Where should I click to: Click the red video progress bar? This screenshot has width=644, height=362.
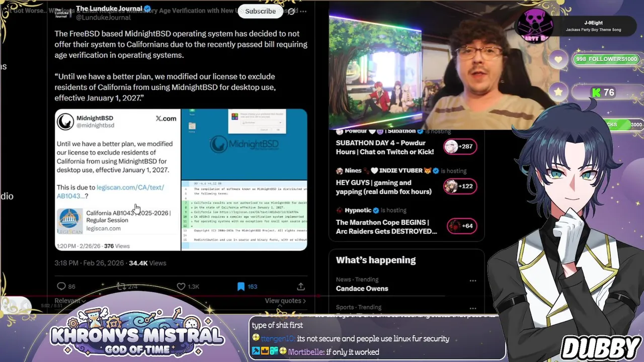159,296
